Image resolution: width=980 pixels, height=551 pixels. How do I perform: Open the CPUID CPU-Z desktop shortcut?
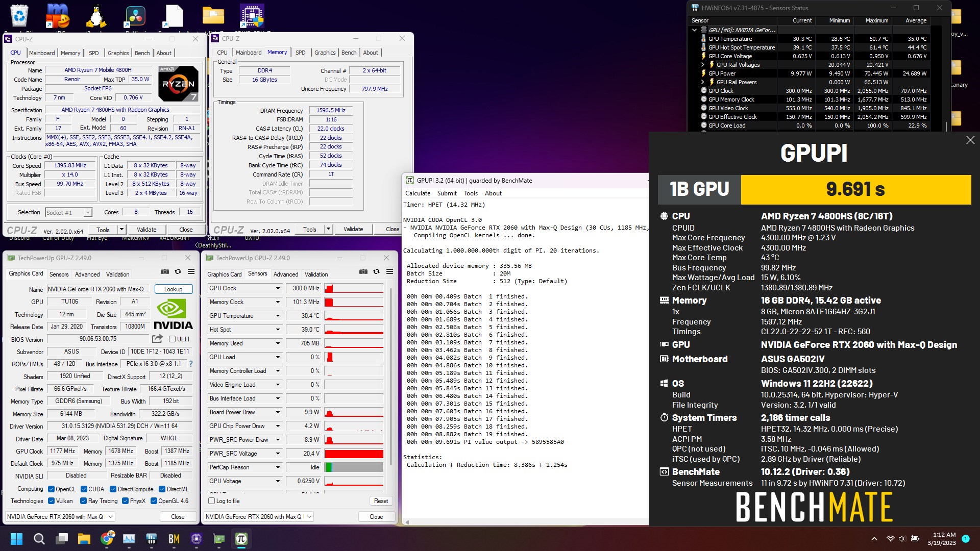[x=252, y=15]
